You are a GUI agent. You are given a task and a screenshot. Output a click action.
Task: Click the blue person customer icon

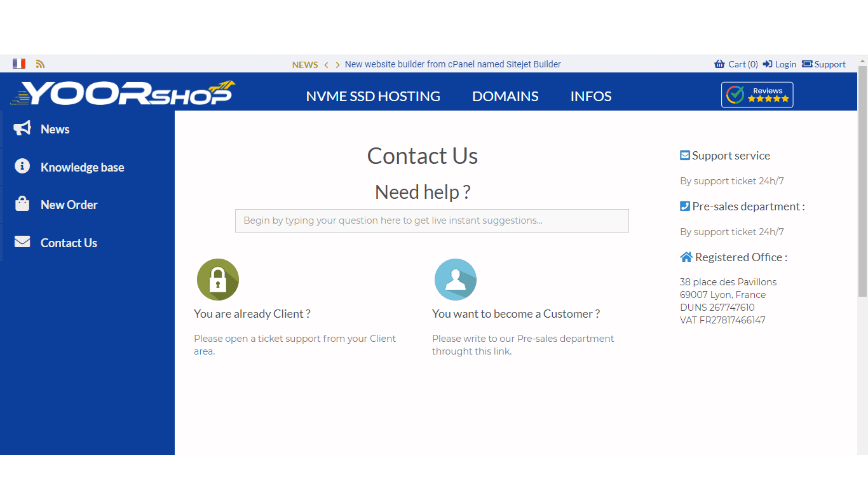coord(456,280)
